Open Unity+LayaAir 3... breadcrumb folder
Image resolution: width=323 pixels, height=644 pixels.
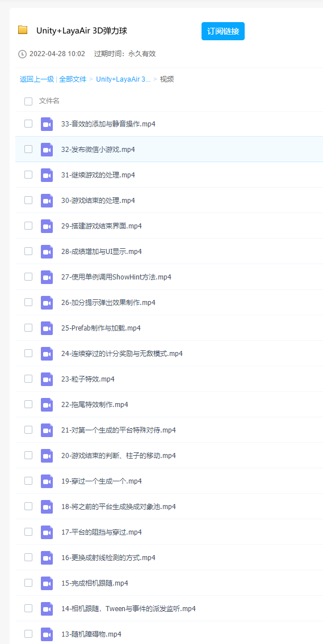point(123,79)
